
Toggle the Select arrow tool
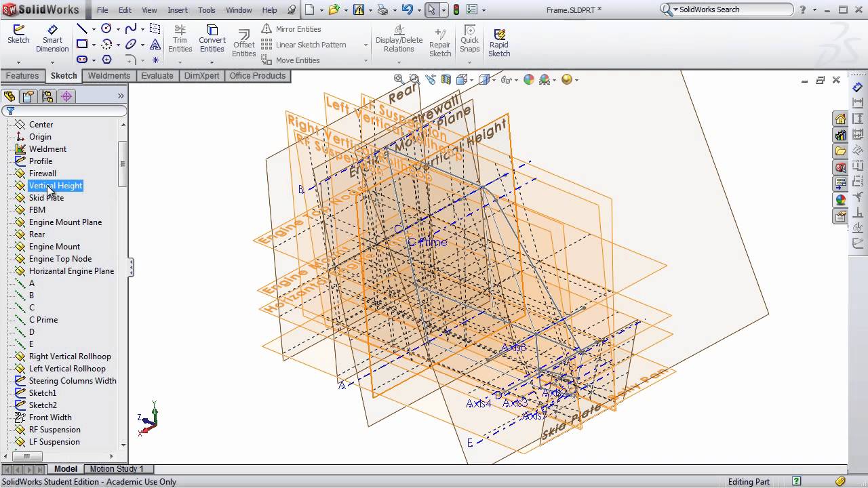[x=431, y=9]
